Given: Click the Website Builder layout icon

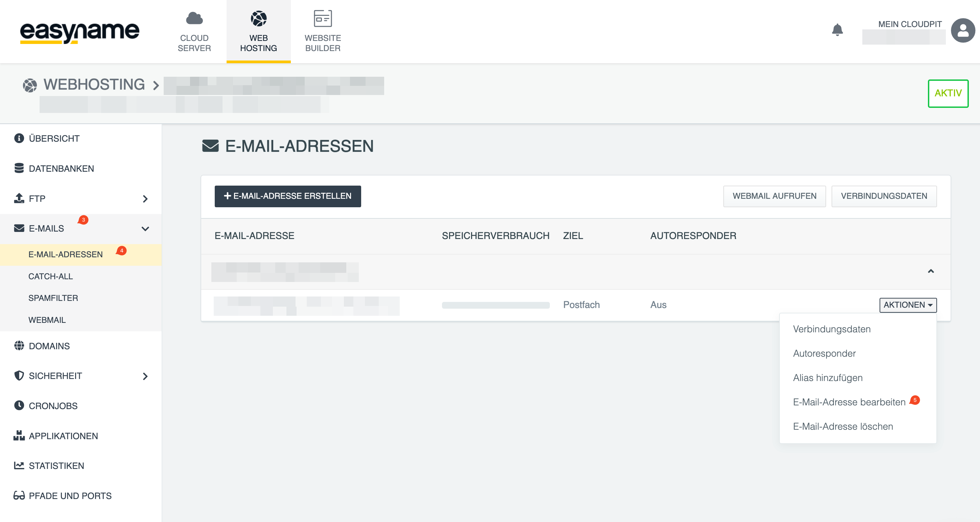Looking at the screenshot, I should click(323, 18).
